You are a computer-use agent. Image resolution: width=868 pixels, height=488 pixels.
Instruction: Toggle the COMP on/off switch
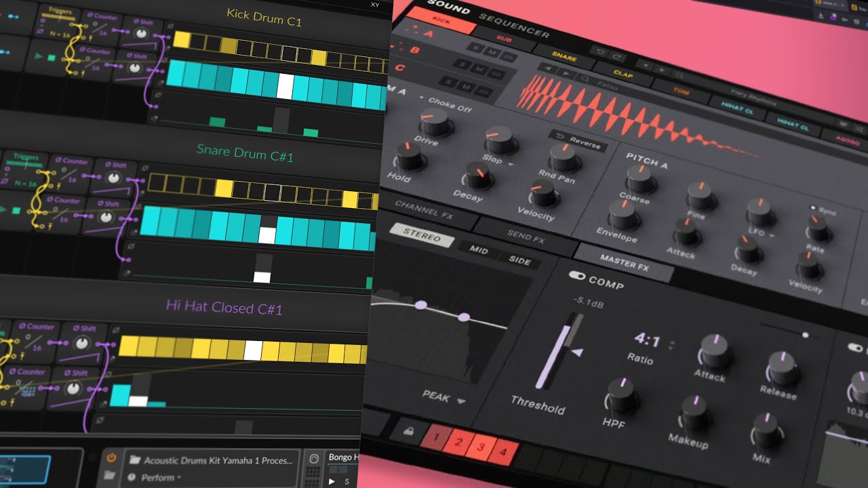coord(577,276)
